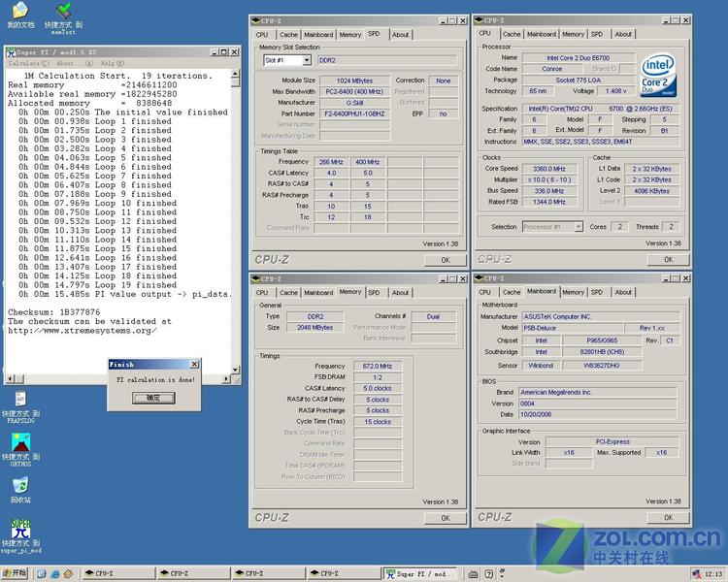Viewport: 728px width, 582px height.
Task: Open About tab in the Processor window
Action: pyautogui.click(x=623, y=34)
